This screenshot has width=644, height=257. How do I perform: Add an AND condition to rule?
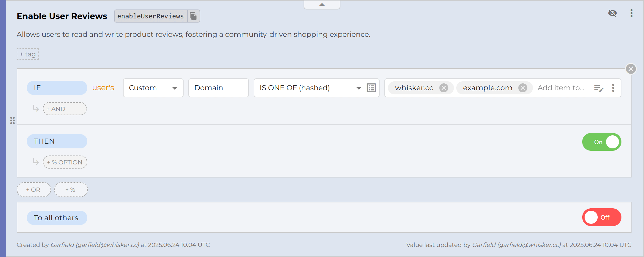pyautogui.click(x=64, y=109)
